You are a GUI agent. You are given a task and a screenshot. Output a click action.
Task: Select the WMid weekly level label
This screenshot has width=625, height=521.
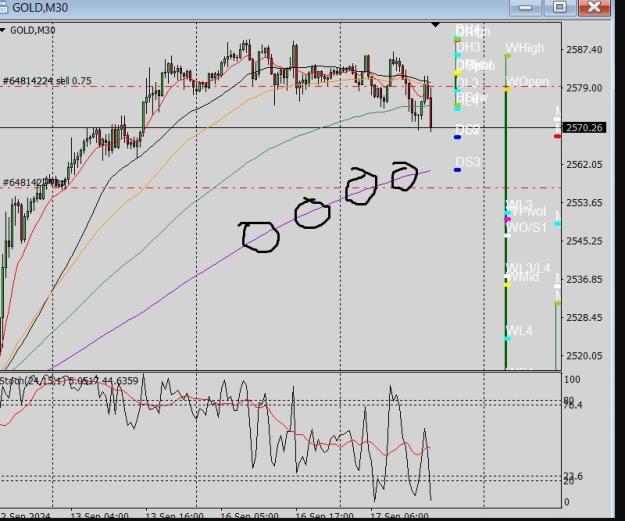525,277
